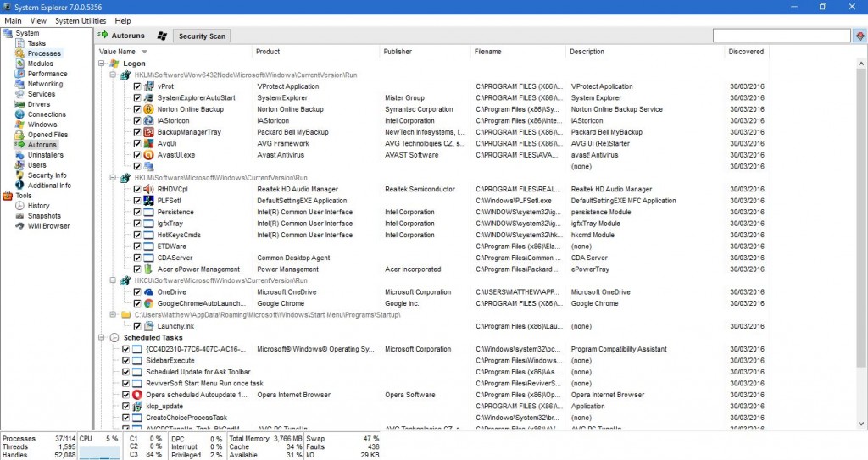The image size is (868, 460).
Task: Select Users icon in sidebar
Action: (19, 165)
